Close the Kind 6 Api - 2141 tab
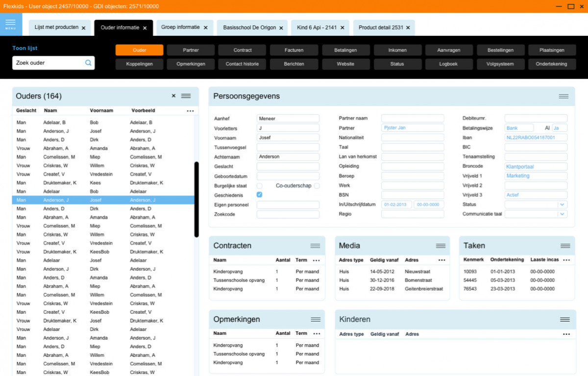Viewport: 588px width, 376px height. pos(342,28)
